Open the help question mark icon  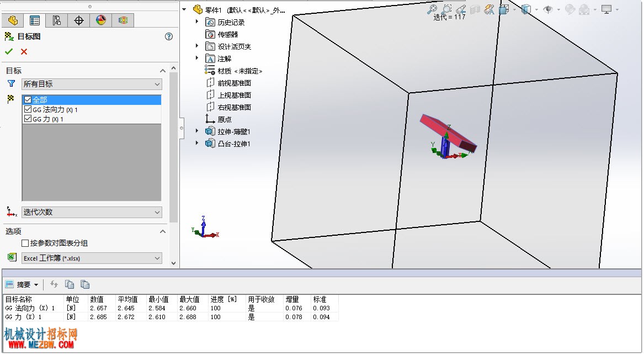click(x=169, y=36)
